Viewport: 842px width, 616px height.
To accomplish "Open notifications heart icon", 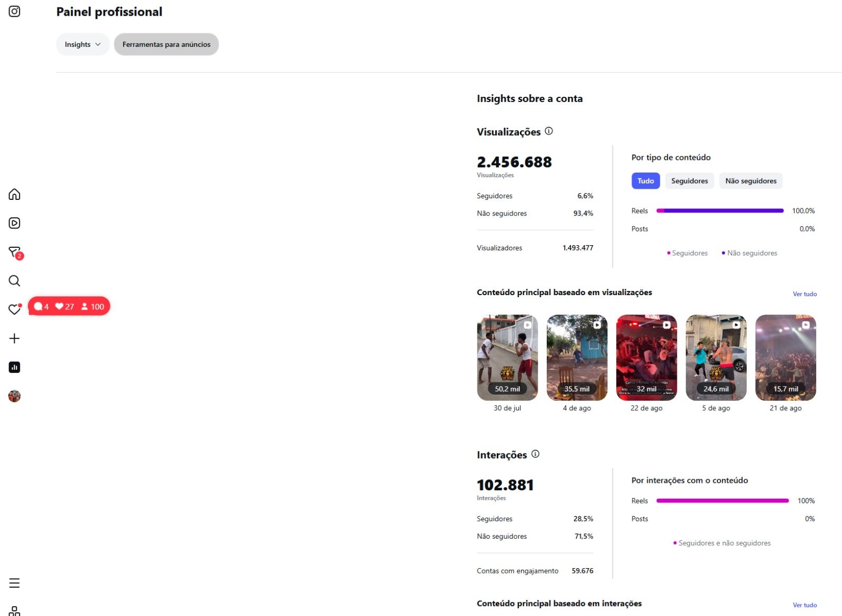I will (14, 309).
